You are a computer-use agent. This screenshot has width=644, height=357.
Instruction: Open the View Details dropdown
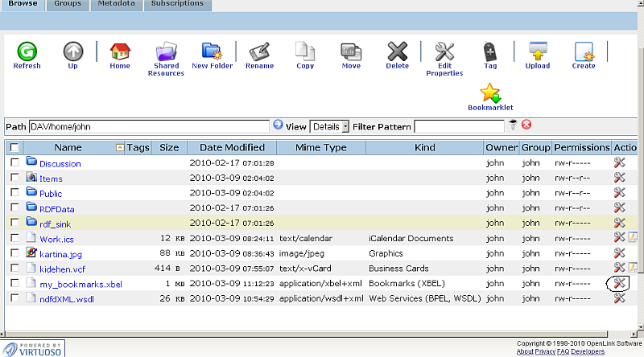click(330, 126)
